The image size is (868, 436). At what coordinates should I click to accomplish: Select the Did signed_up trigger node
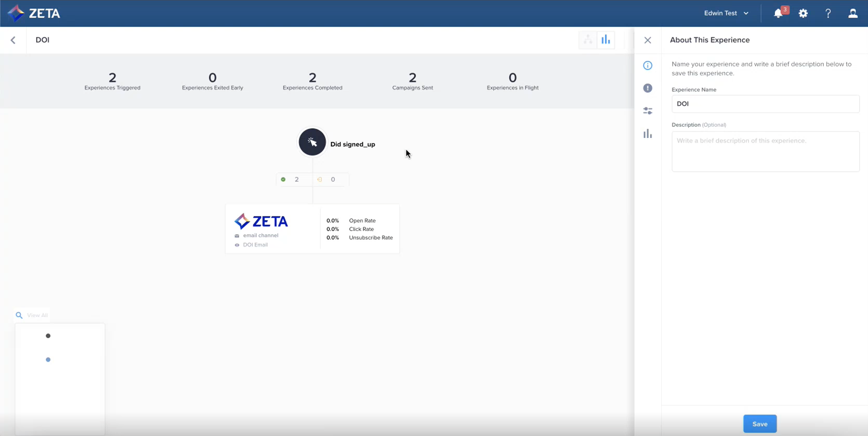(x=312, y=142)
